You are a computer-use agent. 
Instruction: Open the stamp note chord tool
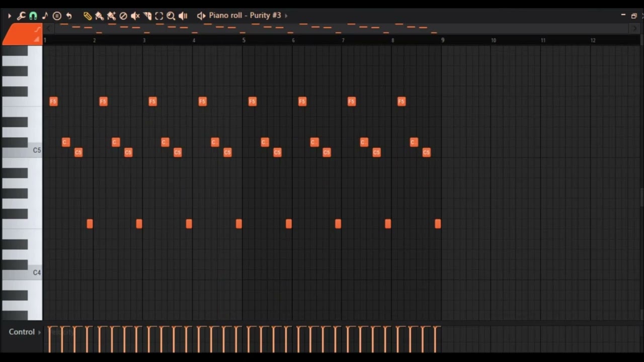tap(45, 16)
